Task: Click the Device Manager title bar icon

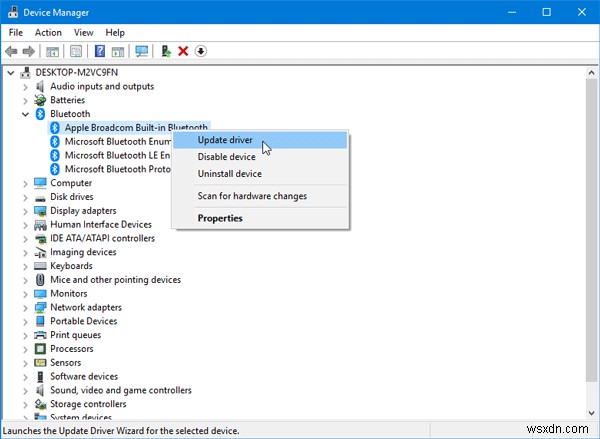Action: pyautogui.click(x=13, y=12)
